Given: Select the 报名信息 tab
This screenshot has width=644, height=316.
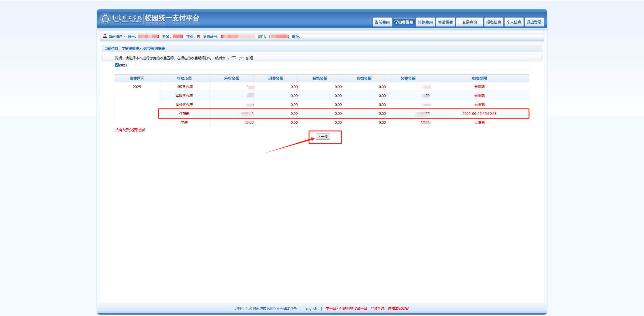Looking at the screenshot, I should (x=494, y=22).
